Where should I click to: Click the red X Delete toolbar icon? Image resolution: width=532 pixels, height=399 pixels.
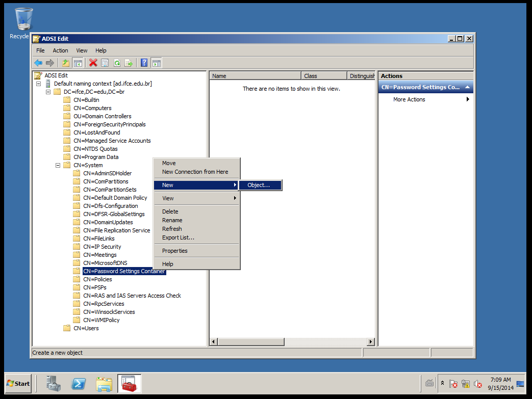coord(93,63)
